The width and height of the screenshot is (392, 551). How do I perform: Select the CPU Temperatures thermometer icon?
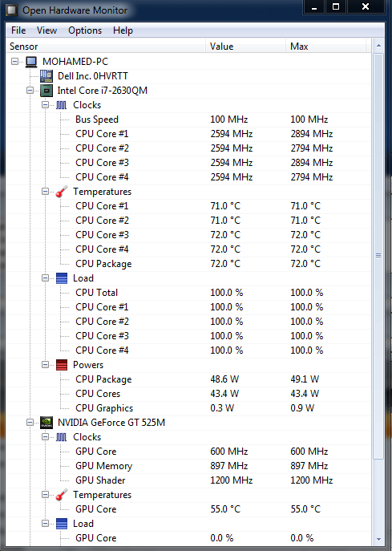click(x=62, y=192)
